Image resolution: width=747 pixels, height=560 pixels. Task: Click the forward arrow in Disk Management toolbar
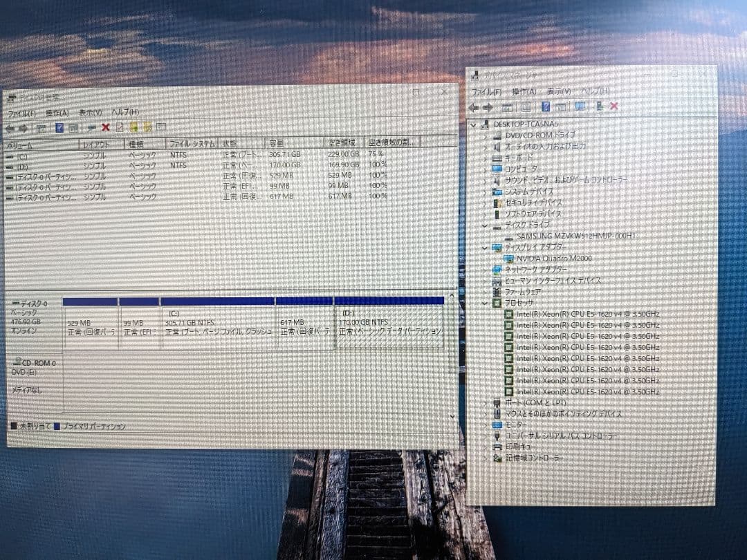22,128
